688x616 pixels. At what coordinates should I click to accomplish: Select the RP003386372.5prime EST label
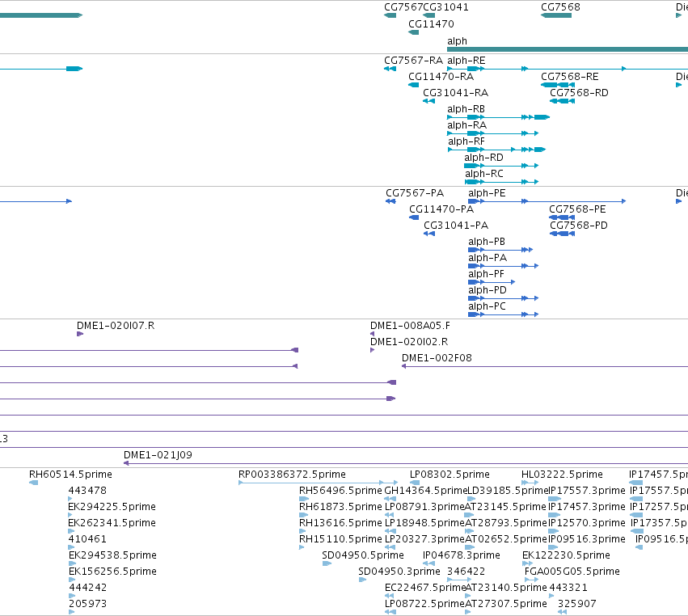click(x=292, y=475)
